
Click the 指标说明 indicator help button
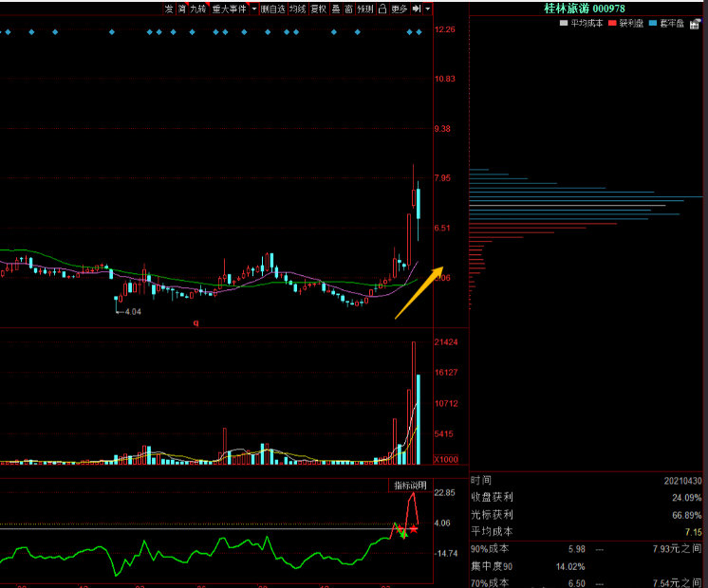[410, 486]
